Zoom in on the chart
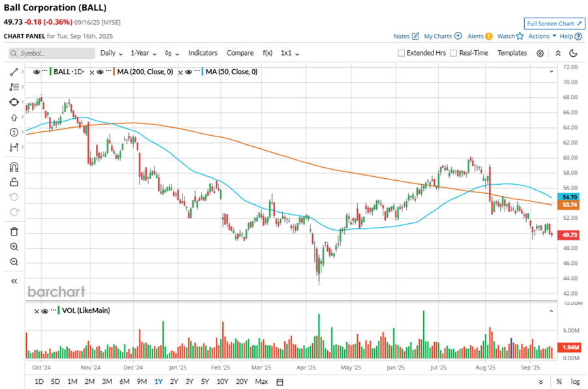Image resolution: width=588 pixels, height=389 pixels. (14, 247)
